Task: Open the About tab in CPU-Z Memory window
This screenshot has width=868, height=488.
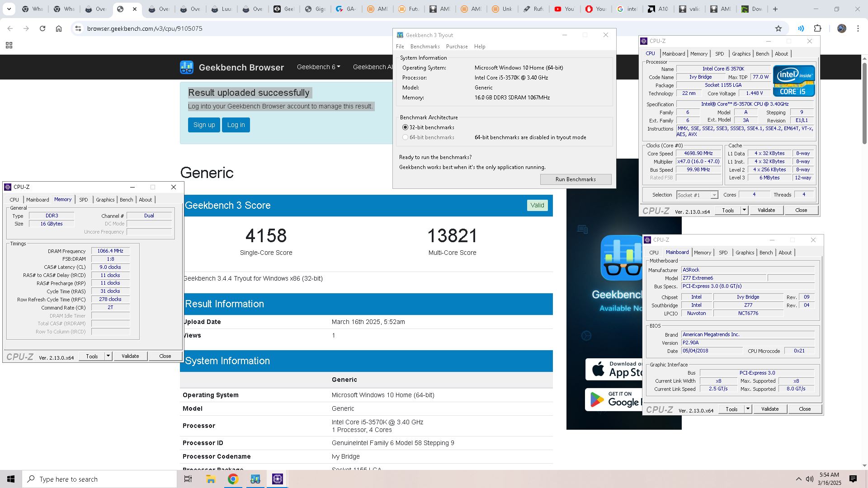Action: pyautogui.click(x=146, y=200)
